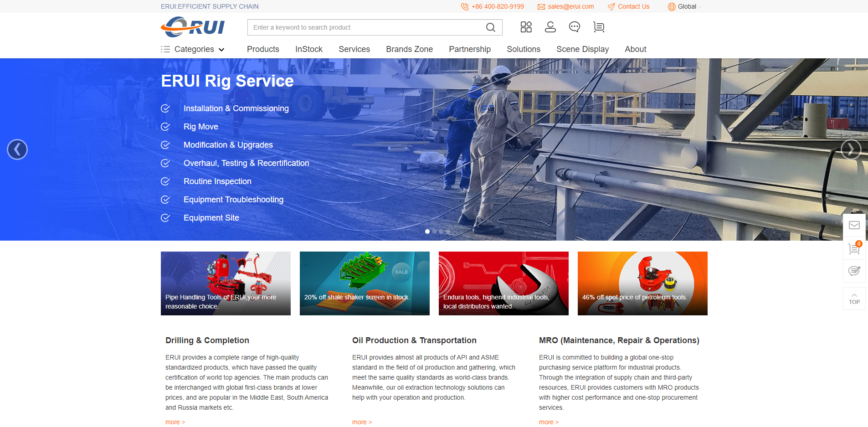The height and width of the screenshot is (427, 868).
Task: Click 'ERUI:EFFICIENT SUPPLY CHAIN' tagline text
Action: 210,6
